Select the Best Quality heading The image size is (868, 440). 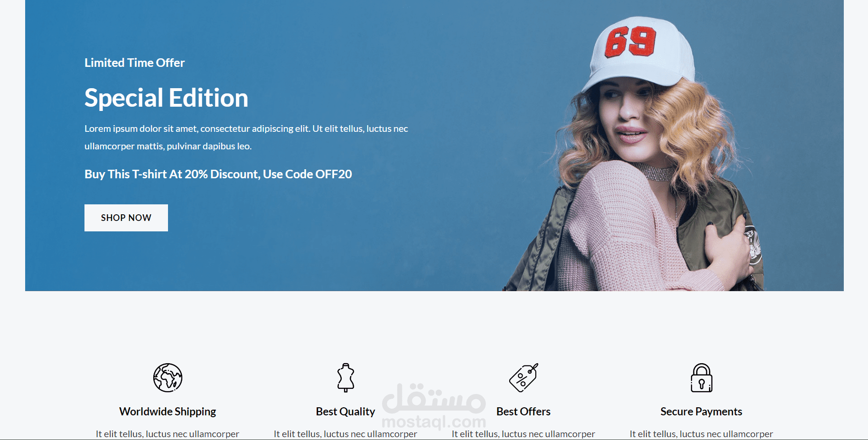(345, 412)
